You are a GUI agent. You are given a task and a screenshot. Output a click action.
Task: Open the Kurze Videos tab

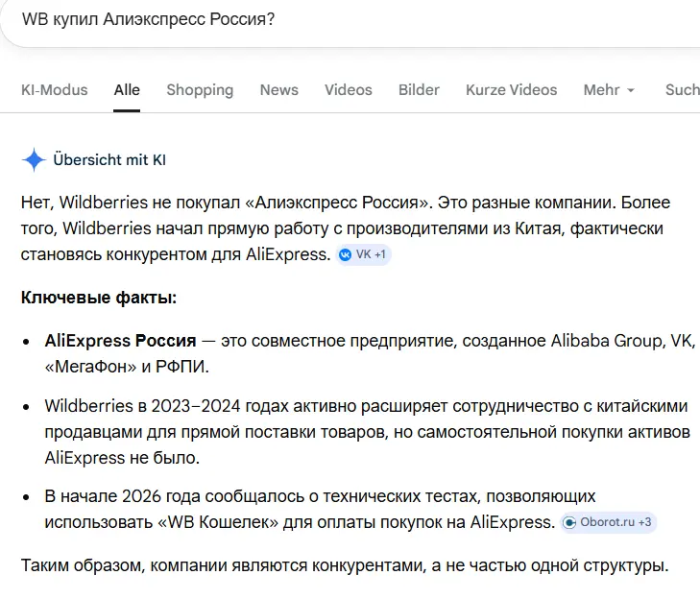[511, 89]
